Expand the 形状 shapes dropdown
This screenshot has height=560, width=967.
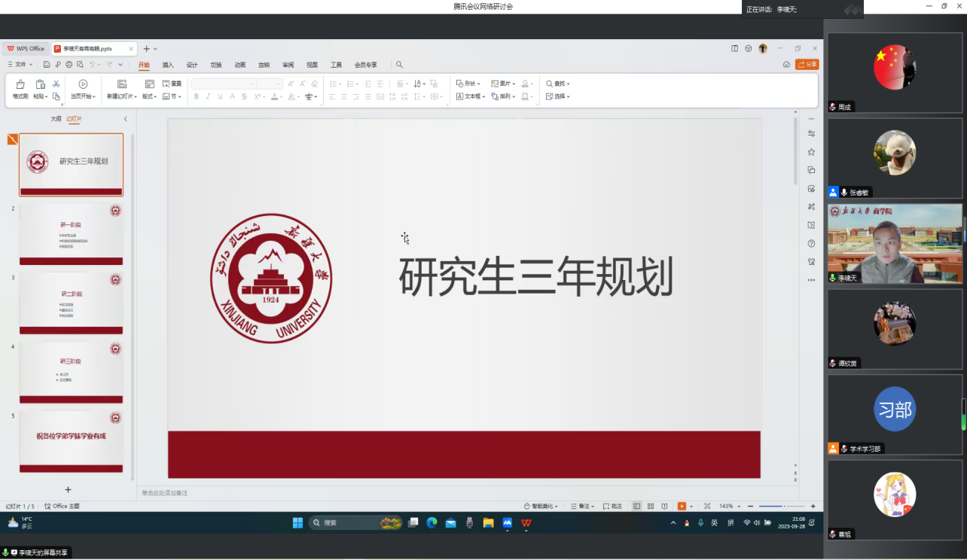470,84
